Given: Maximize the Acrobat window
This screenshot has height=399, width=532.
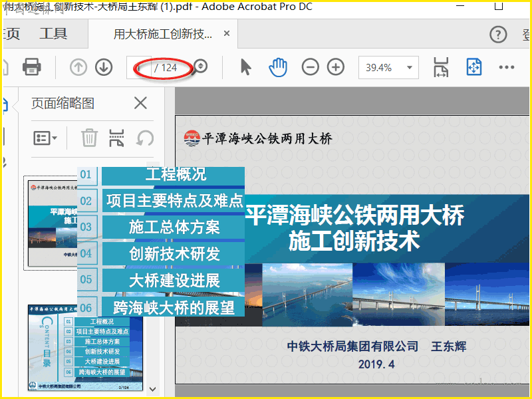Looking at the screenshot, I should pos(498,6).
